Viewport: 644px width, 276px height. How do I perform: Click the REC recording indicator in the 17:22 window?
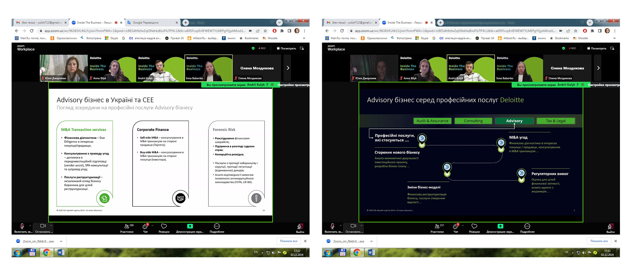pyautogui.click(x=262, y=48)
